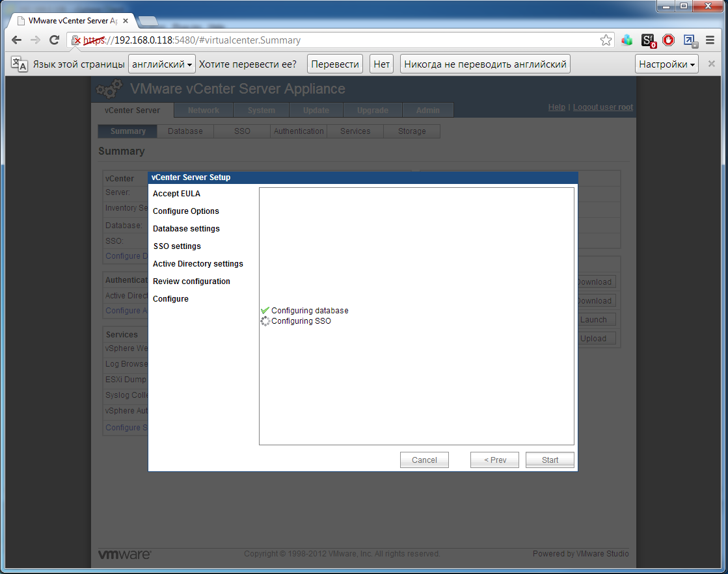Click the vmware footer logo
The width and height of the screenshot is (728, 574).
[124, 554]
